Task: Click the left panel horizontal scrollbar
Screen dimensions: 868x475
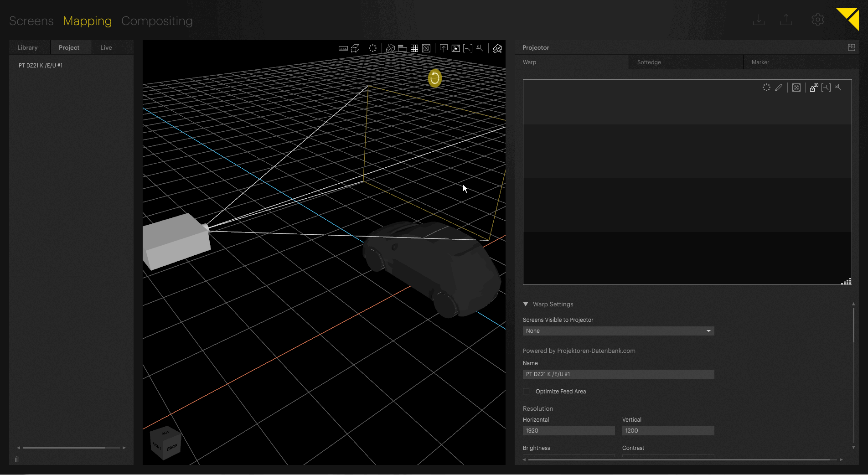Action: tap(64, 448)
